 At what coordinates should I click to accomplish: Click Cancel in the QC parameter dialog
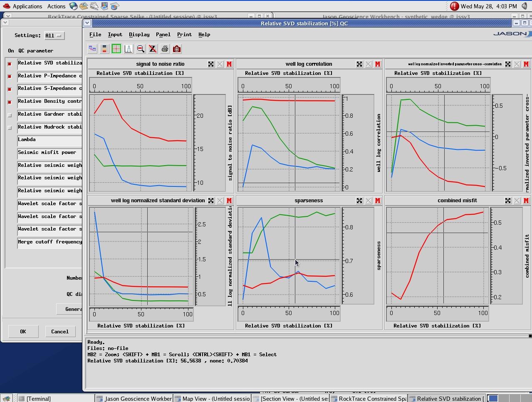(x=60, y=332)
